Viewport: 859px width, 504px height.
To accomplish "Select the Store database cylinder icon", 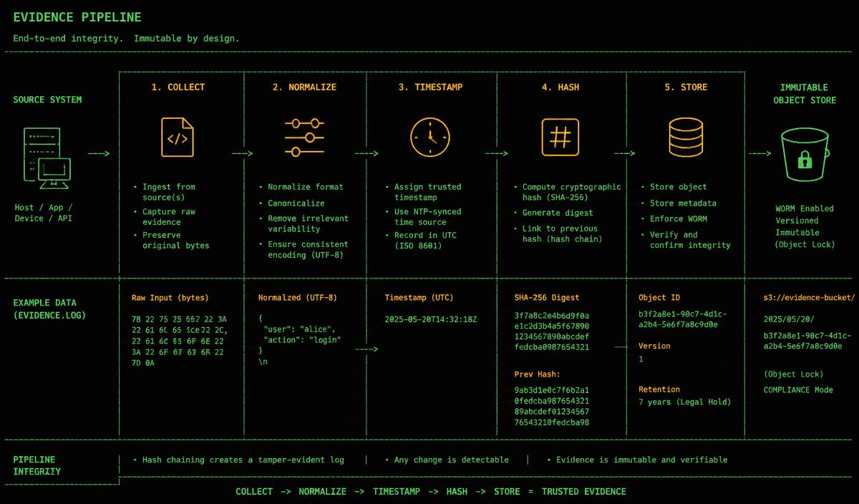I will click(685, 137).
